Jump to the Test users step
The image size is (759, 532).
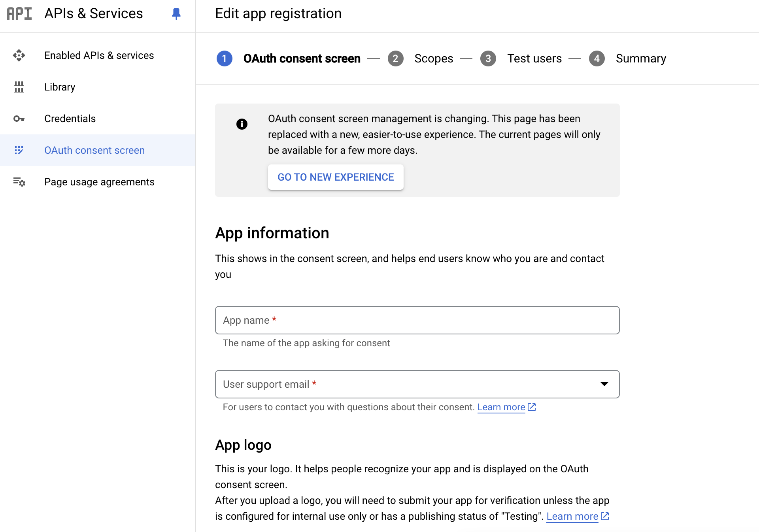(534, 58)
